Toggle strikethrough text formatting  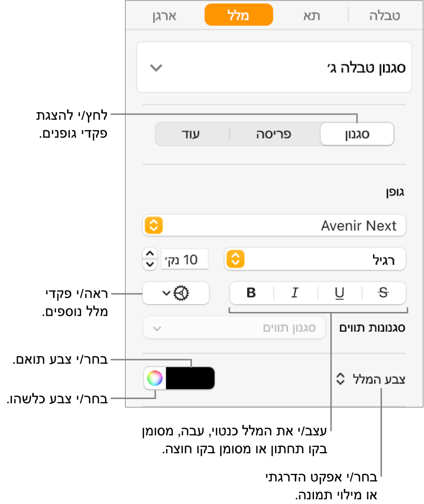coord(384,293)
